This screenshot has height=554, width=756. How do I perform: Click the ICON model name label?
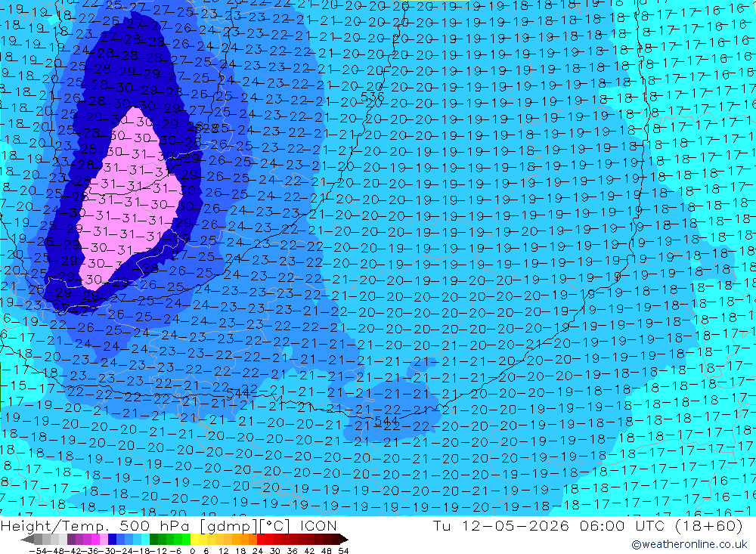[319, 525]
